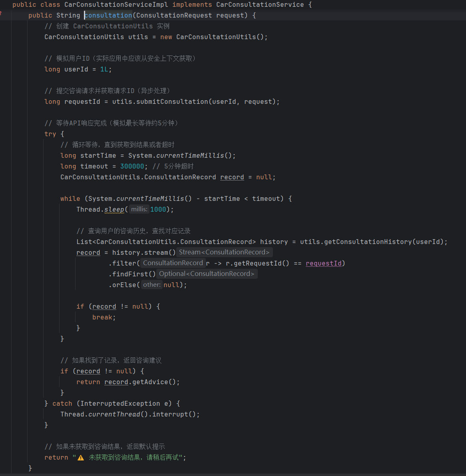The width and height of the screenshot is (466, 476).
Task: Click the 'stream' method call
Action: click(x=156, y=252)
